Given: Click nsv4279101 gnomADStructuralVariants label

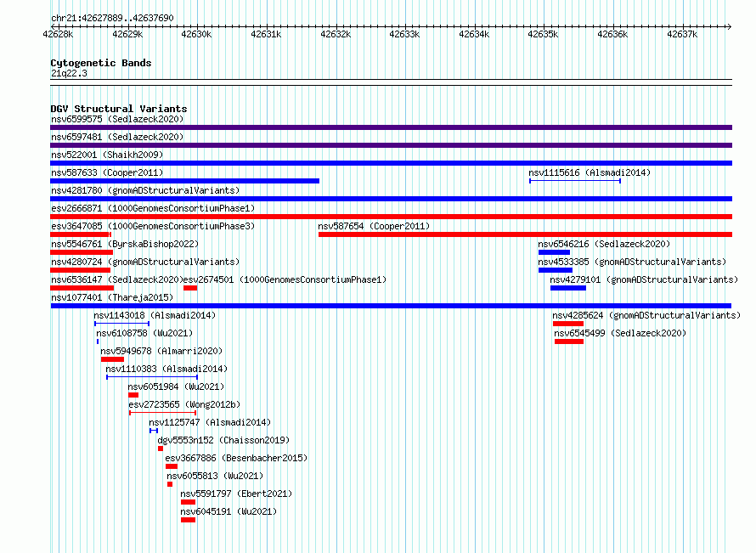Looking at the screenshot, I should 644,279.
